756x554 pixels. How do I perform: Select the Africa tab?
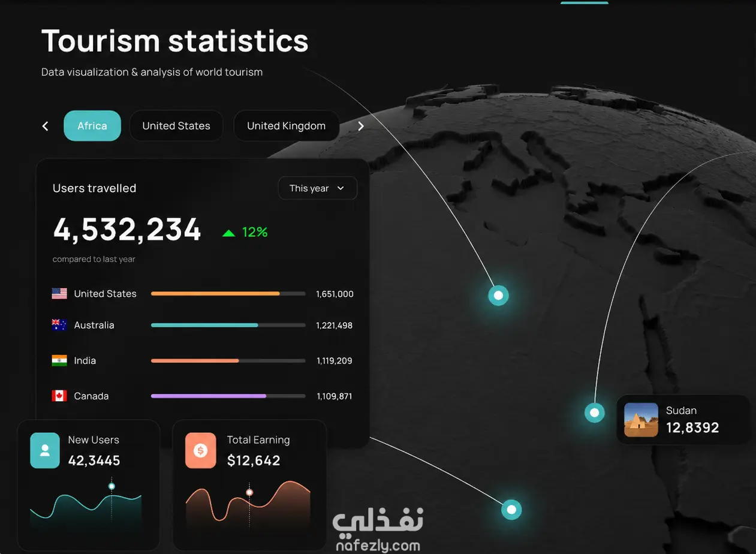click(x=92, y=126)
